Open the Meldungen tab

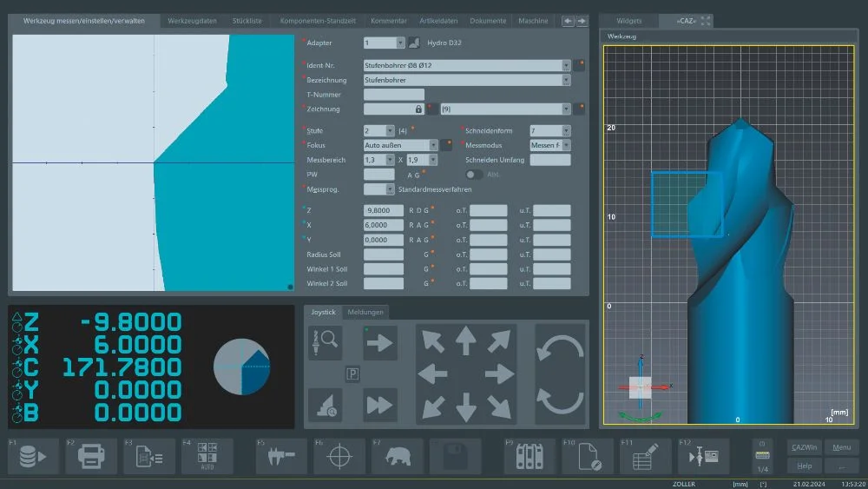coord(365,312)
